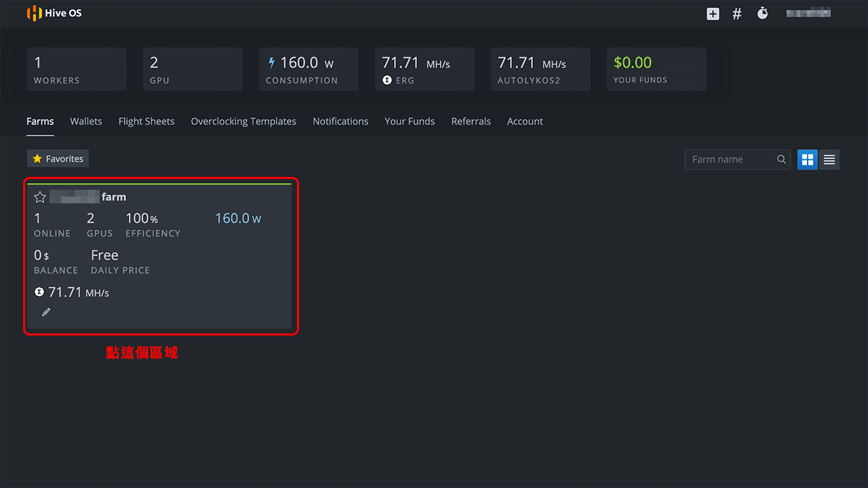Viewport: 868px width, 488px height.
Task: Toggle the star on the farm card
Action: tap(40, 197)
